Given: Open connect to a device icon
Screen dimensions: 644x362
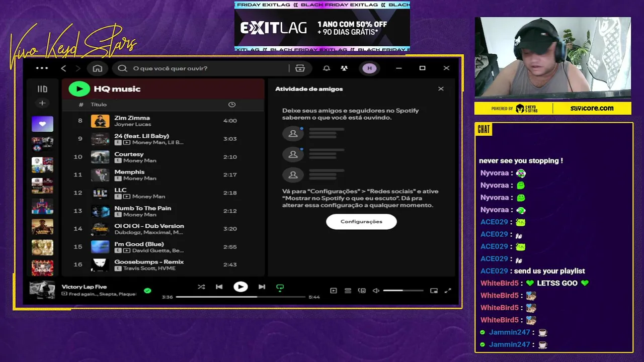Looking at the screenshot, I should tap(362, 291).
